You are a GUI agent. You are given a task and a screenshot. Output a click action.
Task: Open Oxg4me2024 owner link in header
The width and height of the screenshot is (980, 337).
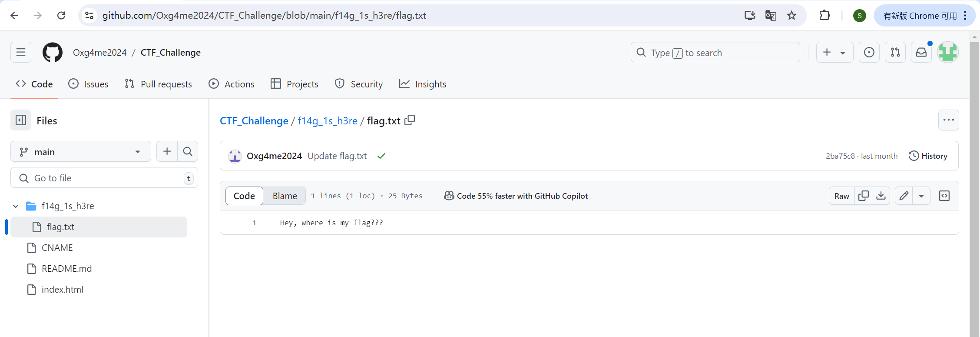(99, 53)
